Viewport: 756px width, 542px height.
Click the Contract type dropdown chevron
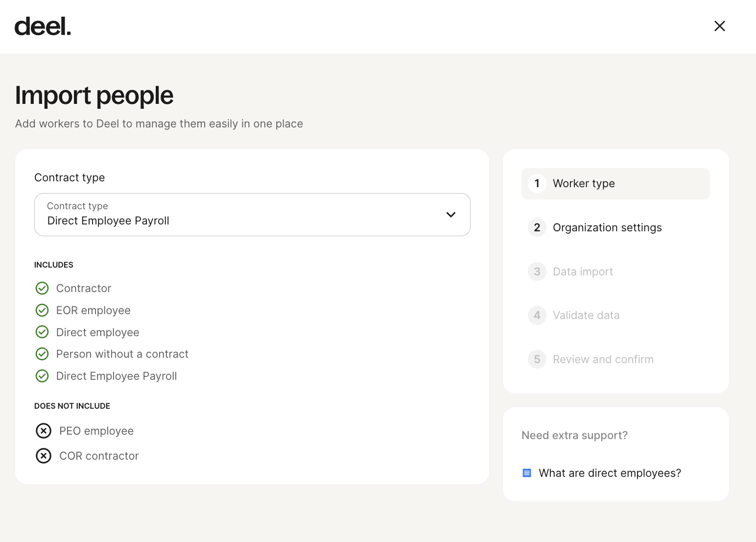(x=451, y=215)
